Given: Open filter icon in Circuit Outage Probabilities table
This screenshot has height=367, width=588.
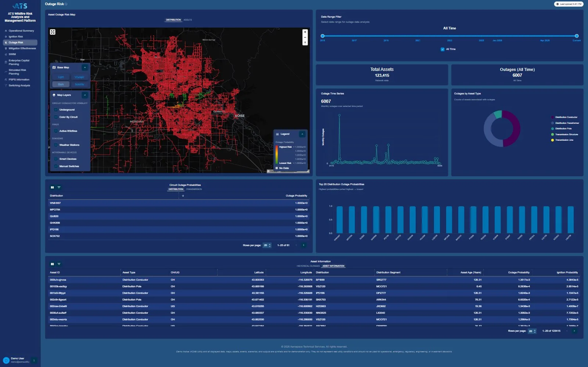Looking at the screenshot, I should (59, 187).
